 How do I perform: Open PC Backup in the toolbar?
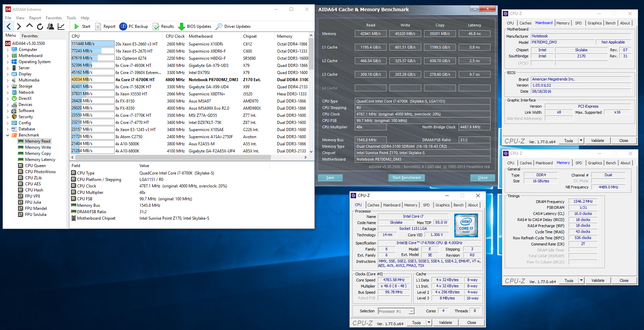134,26
